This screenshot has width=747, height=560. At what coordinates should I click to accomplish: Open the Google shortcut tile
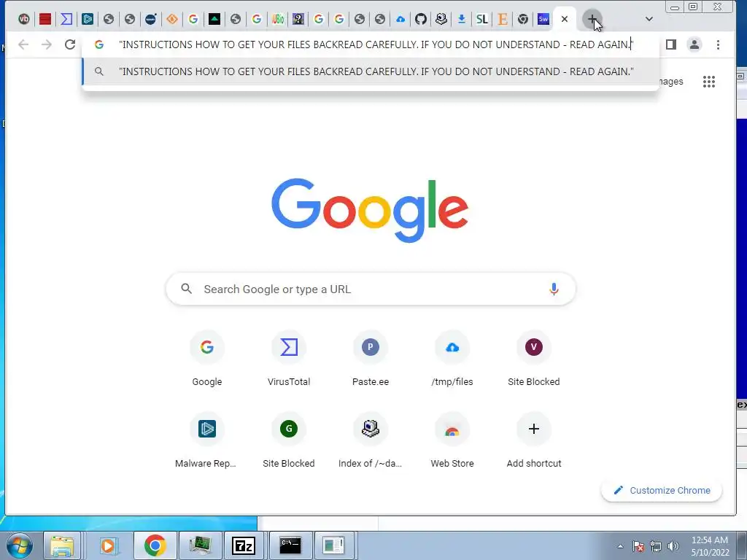tap(206, 359)
